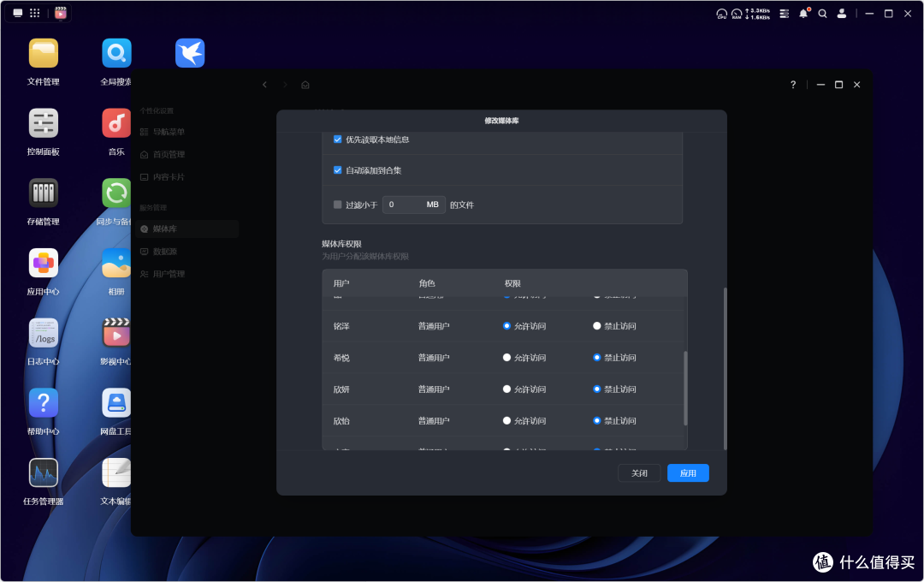The width and height of the screenshot is (924, 582).
Task: Open 帮助中心 desktop icon
Action: (43, 403)
